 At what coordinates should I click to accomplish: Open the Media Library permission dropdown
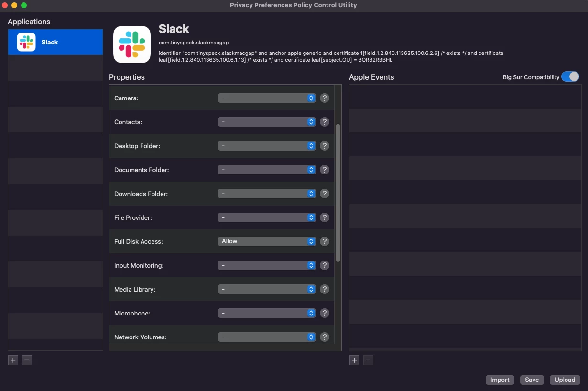(x=267, y=289)
